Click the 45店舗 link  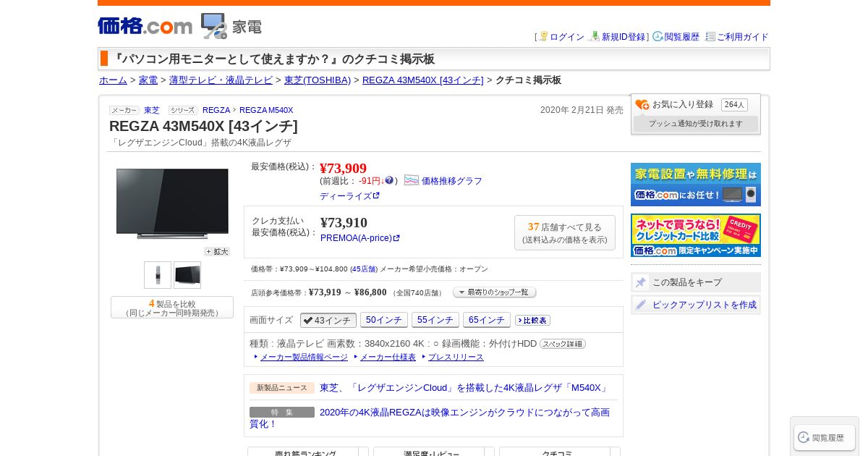pyautogui.click(x=364, y=269)
